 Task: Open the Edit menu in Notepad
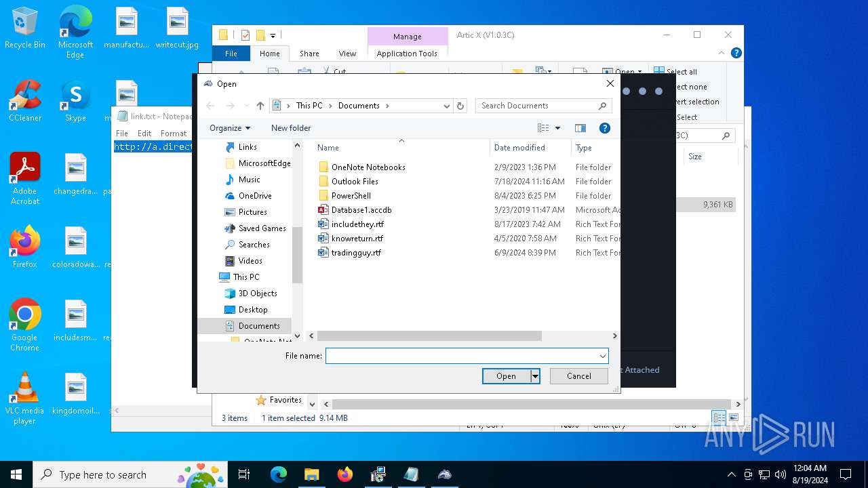click(x=144, y=134)
